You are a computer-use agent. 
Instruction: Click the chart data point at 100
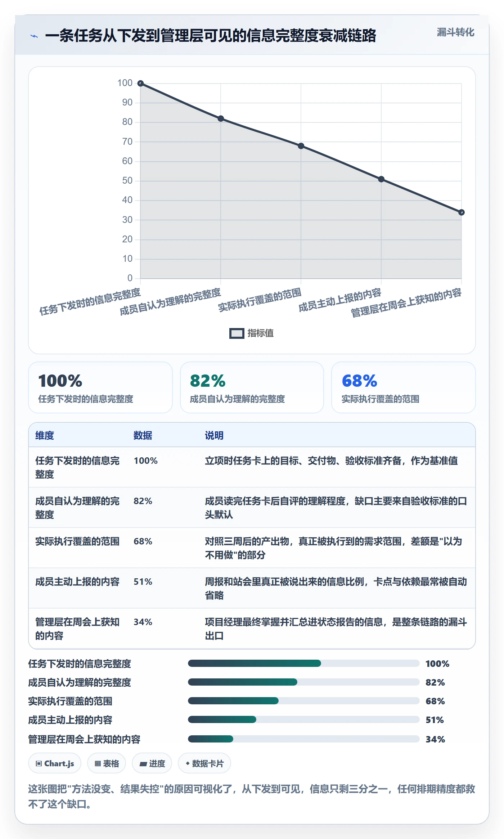(x=141, y=84)
